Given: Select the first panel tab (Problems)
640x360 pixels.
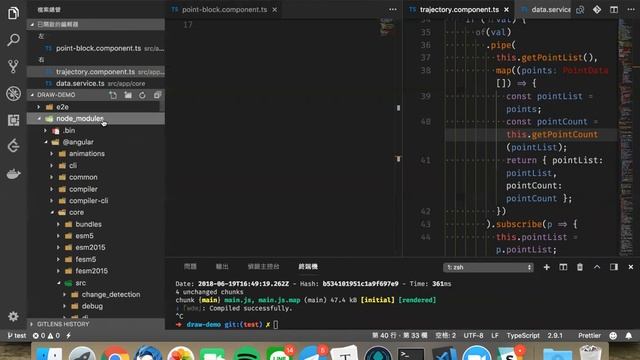Looking at the screenshot, I should point(190,267).
